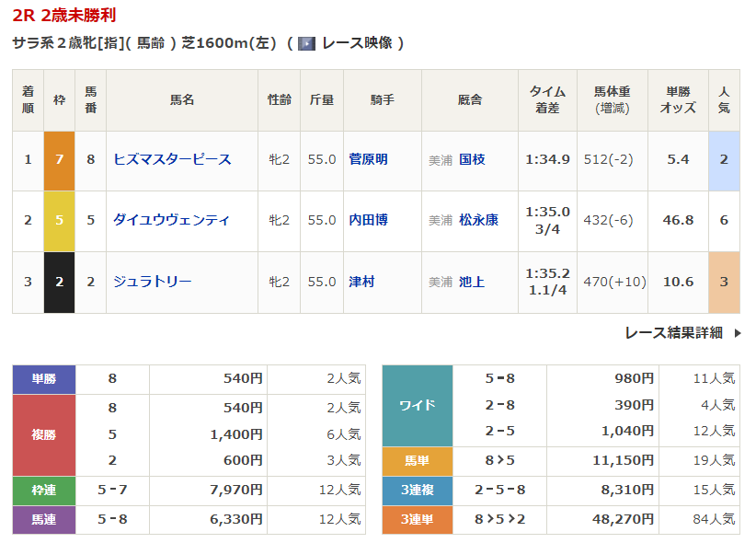
Task: Click the race video film icon
Action: [x=307, y=43]
